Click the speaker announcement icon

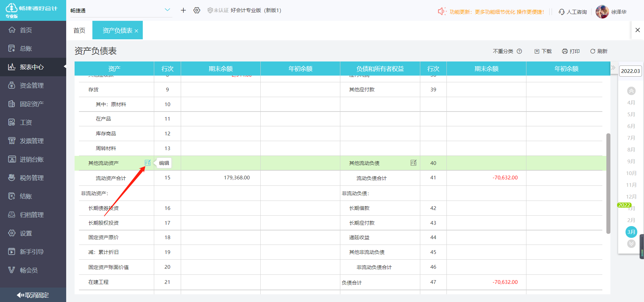[x=441, y=11]
